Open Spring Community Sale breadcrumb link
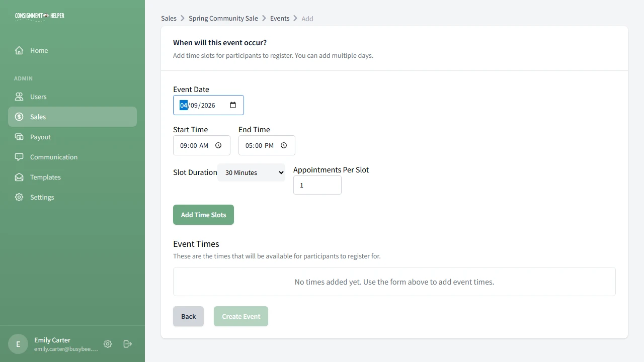Viewport: 644px width, 362px height. coord(223,18)
